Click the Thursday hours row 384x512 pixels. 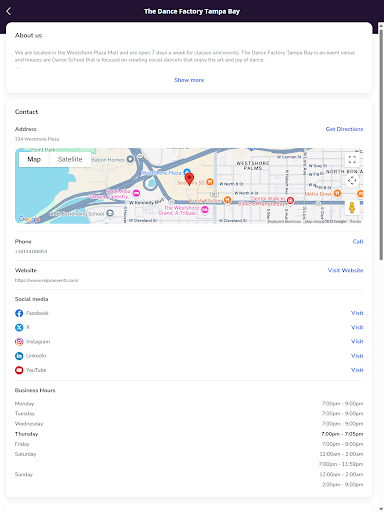[x=189, y=434]
